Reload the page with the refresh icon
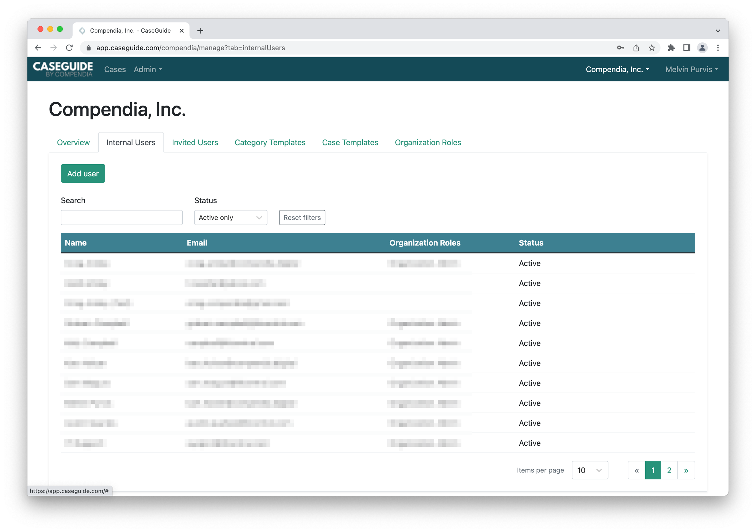 point(69,48)
